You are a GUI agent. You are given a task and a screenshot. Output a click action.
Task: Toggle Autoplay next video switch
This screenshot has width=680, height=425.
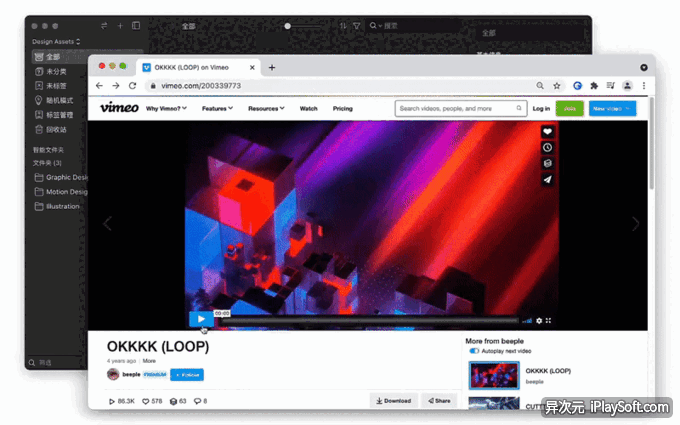tap(474, 351)
